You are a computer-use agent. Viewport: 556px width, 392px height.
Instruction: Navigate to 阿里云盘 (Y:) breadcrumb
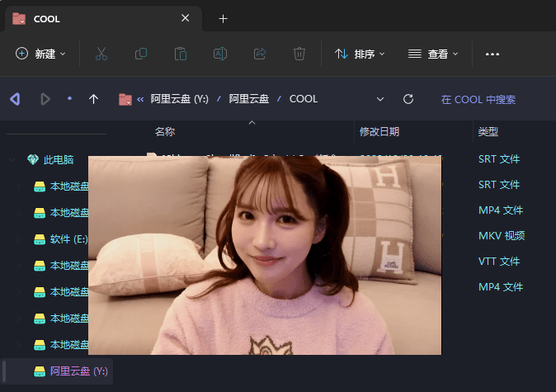[x=180, y=99]
